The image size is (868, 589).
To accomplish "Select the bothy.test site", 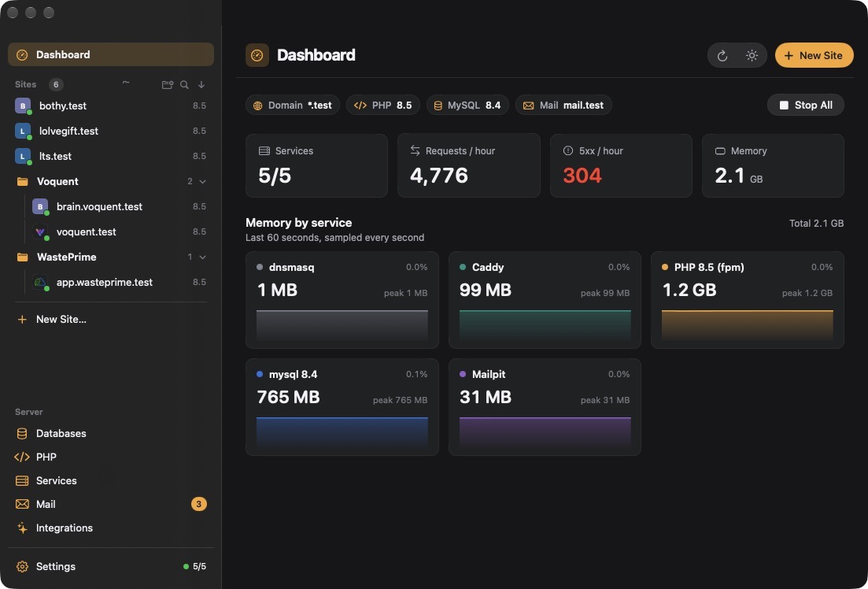I will coord(111,106).
